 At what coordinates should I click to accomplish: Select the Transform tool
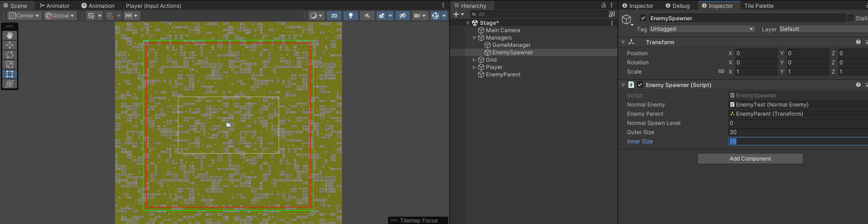pos(10,84)
